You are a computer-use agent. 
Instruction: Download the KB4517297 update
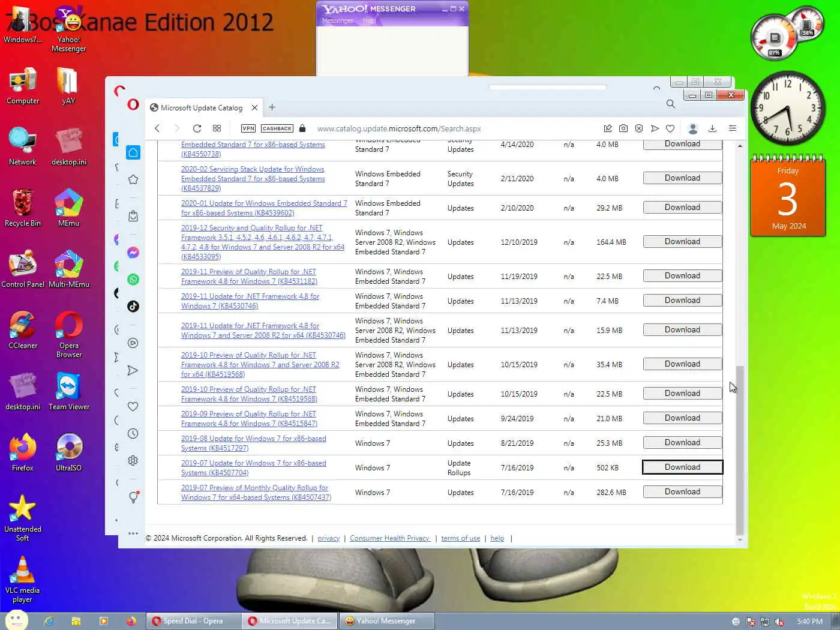pyautogui.click(x=682, y=442)
